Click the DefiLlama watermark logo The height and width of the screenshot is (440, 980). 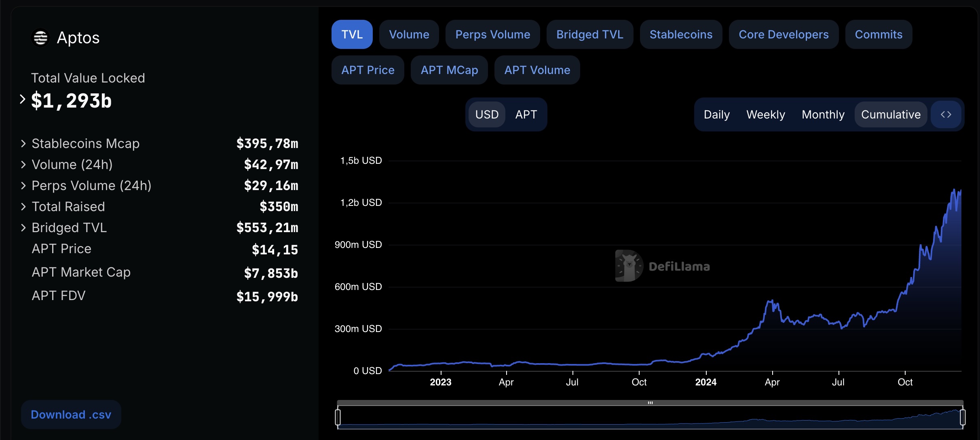(x=663, y=266)
